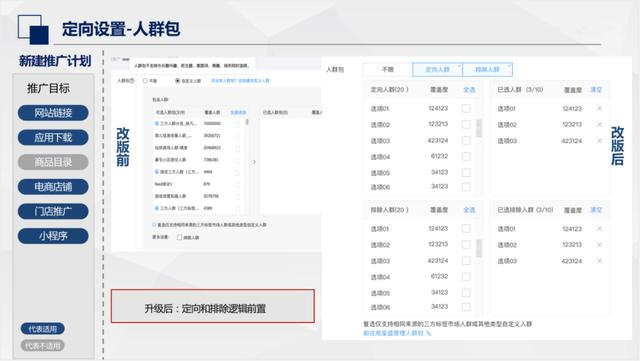Remove 选项02 from 已选排除人群 list
The height and width of the screenshot is (361, 640).
pyautogui.click(x=599, y=245)
